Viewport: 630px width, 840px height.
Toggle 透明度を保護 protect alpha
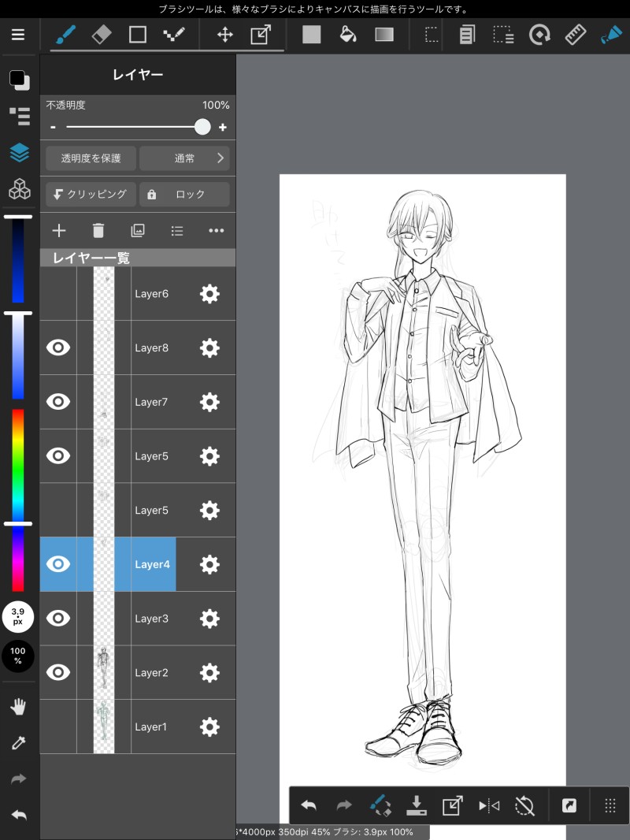point(91,158)
